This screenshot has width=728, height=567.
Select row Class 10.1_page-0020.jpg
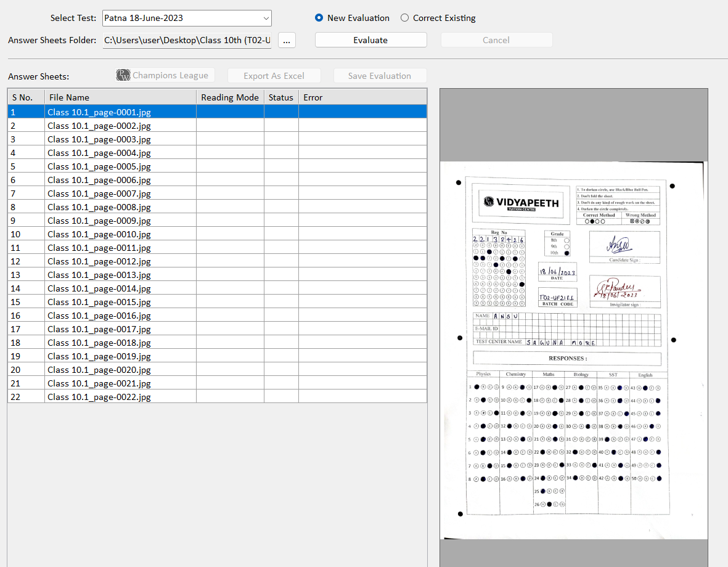tap(217, 370)
